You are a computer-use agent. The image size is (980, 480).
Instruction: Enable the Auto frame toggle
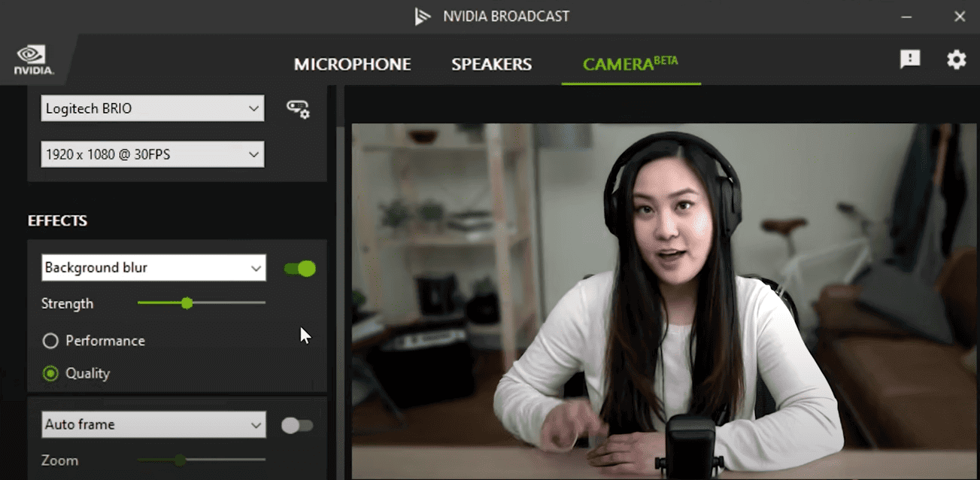point(297,426)
